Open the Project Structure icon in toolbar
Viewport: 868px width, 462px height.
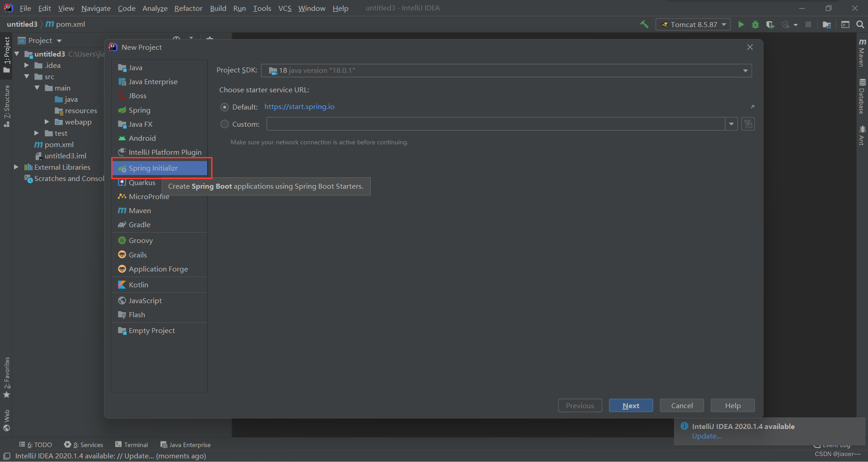click(827, 24)
